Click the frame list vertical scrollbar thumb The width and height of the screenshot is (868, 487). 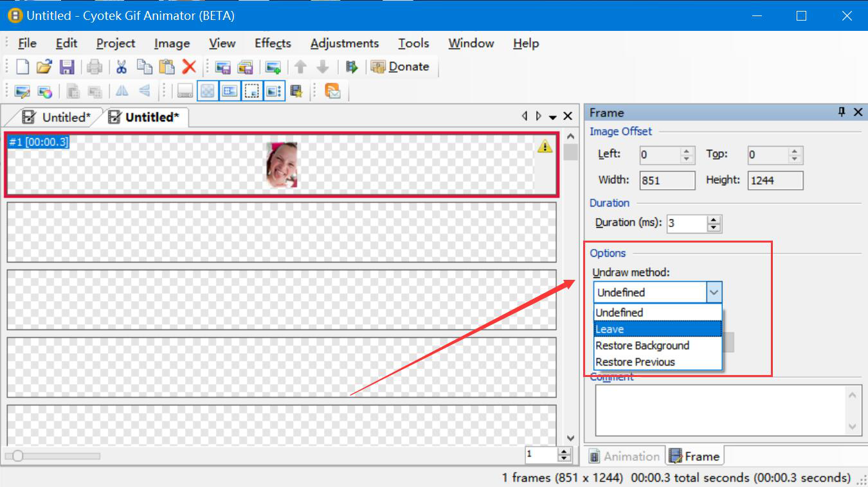coord(570,152)
